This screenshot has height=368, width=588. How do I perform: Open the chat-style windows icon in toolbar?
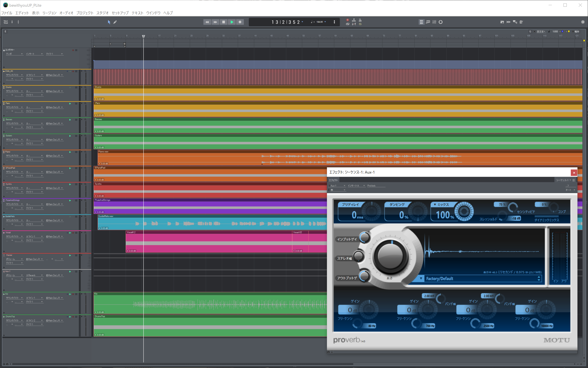tap(515, 22)
